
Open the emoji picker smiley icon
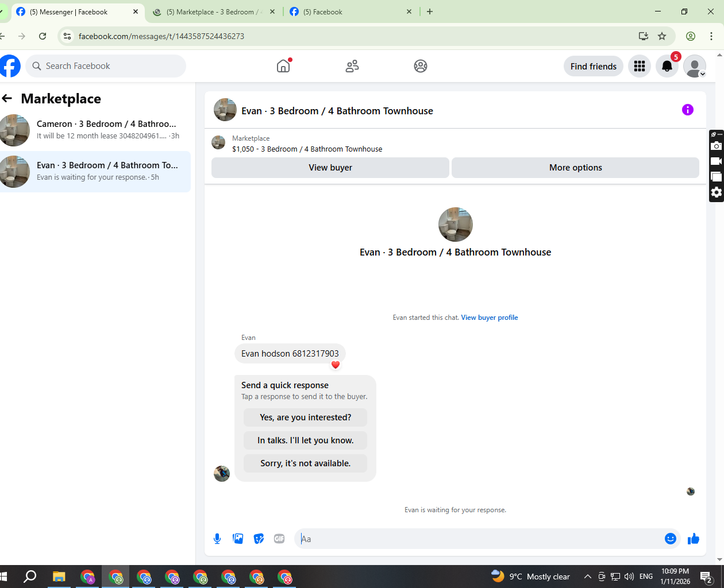click(x=670, y=539)
